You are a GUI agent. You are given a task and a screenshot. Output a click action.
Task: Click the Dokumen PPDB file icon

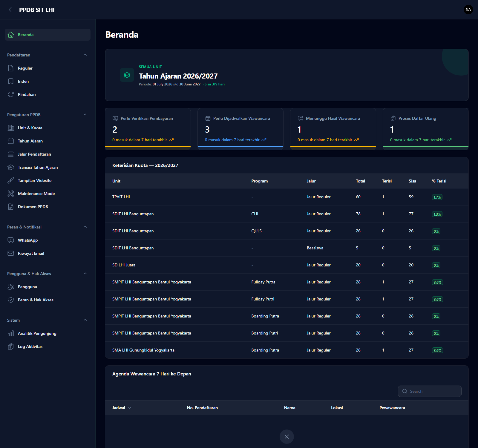11,207
